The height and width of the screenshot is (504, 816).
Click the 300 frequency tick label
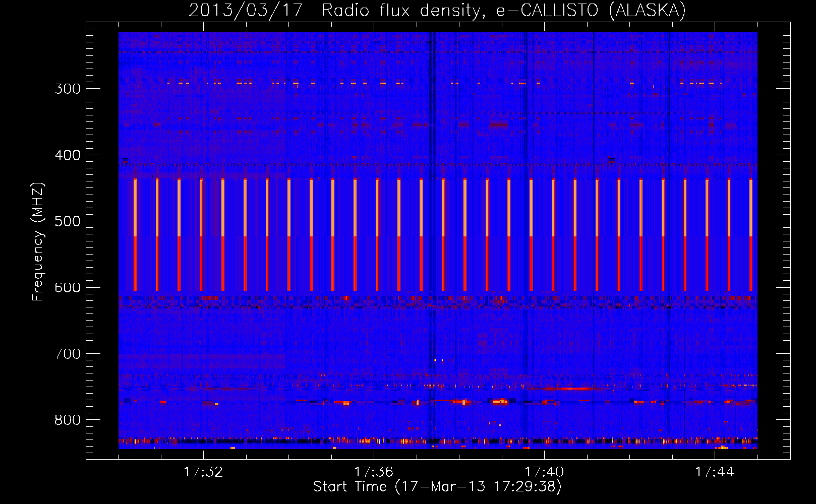click(x=68, y=89)
